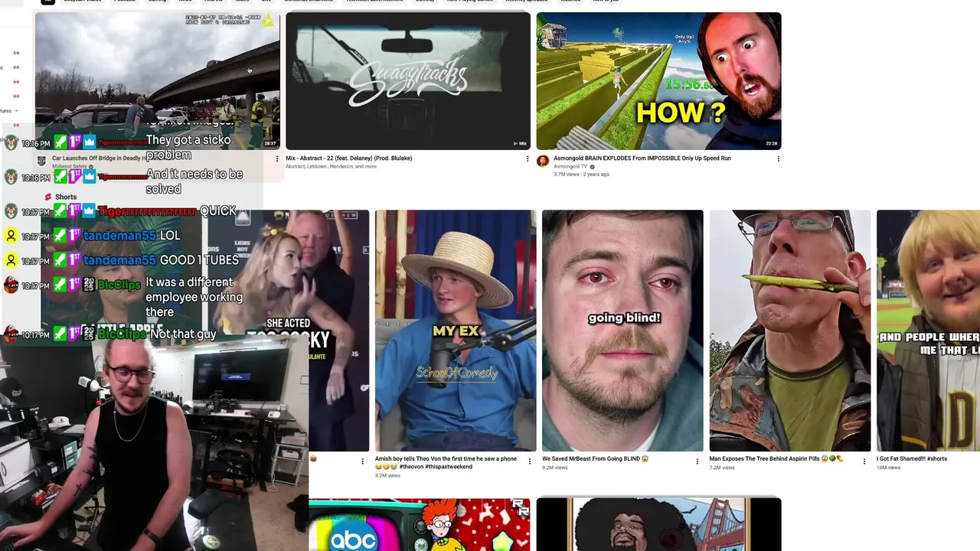
Task: Click the 22:28 duration badge
Action: [771, 143]
